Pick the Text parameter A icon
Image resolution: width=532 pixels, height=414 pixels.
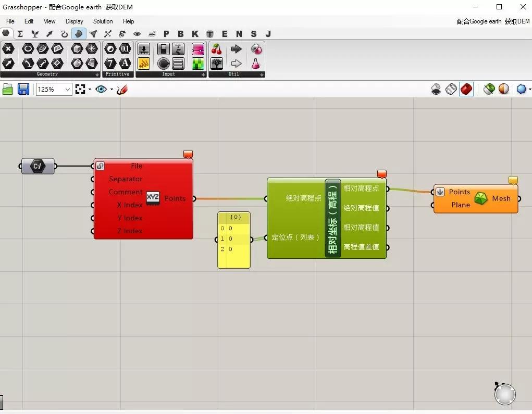125,63
